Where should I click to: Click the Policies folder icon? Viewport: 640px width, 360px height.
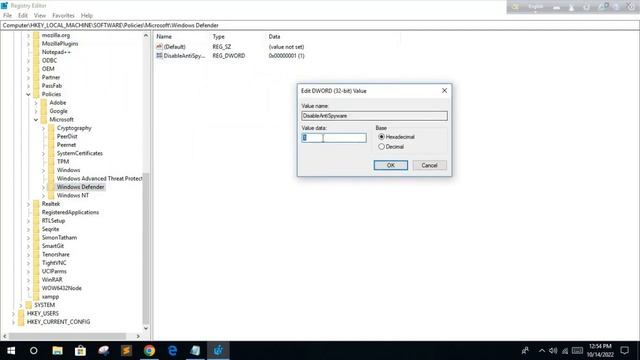coord(36,94)
